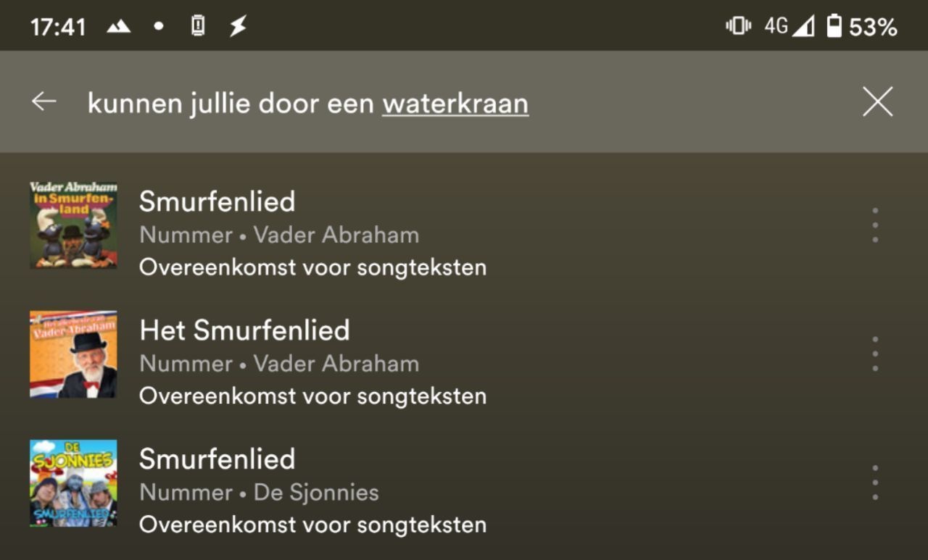Tap the Het Smurfenlied album artwork

(x=73, y=354)
